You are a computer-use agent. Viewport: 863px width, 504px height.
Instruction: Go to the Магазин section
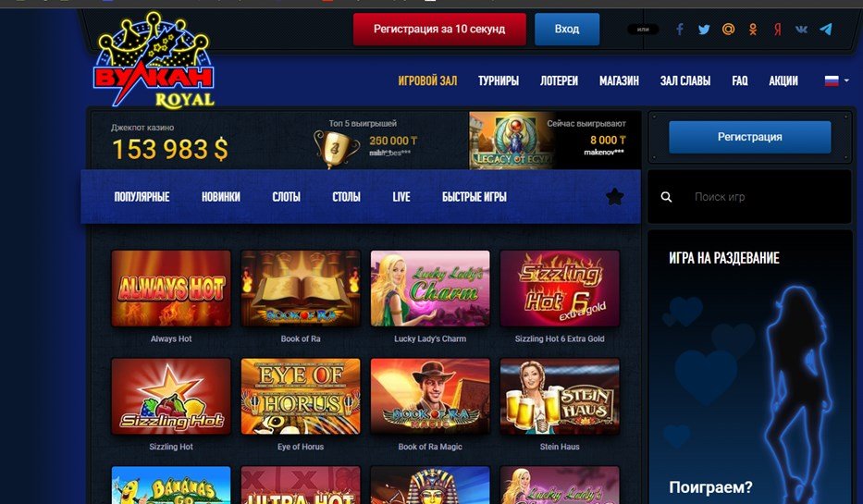coord(619,80)
